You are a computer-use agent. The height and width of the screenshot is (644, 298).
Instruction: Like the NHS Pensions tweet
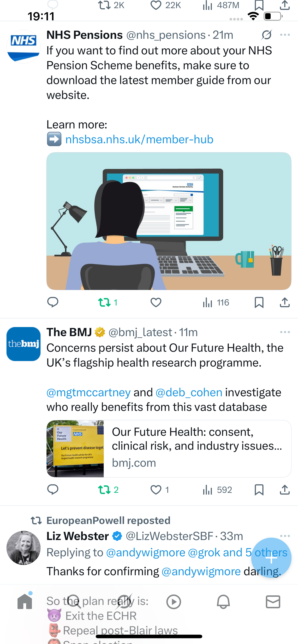tap(156, 302)
